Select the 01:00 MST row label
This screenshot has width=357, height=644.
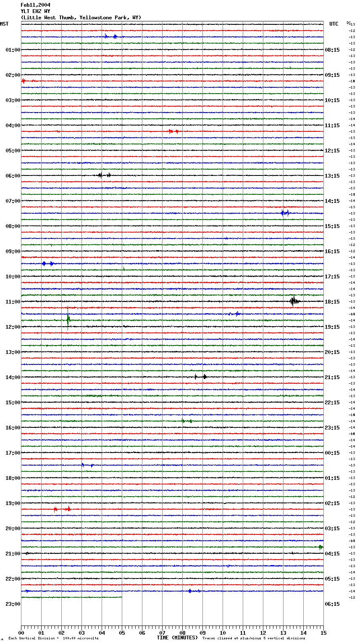13,50
